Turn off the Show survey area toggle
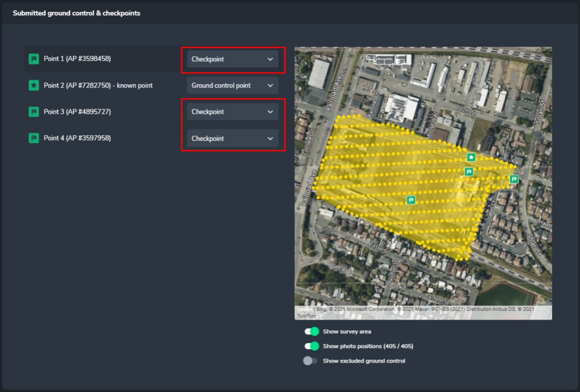The image size is (580, 392). [312, 331]
